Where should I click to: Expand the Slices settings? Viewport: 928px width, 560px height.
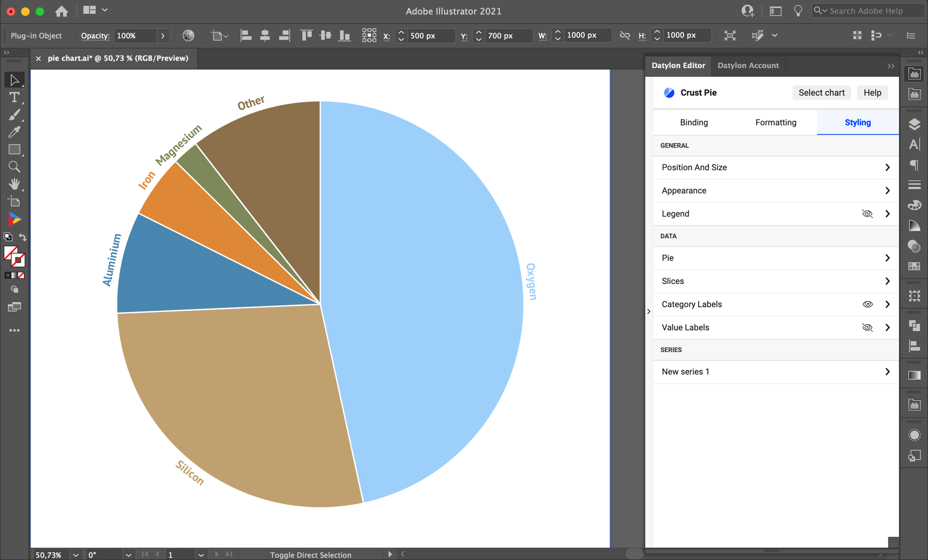point(887,281)
